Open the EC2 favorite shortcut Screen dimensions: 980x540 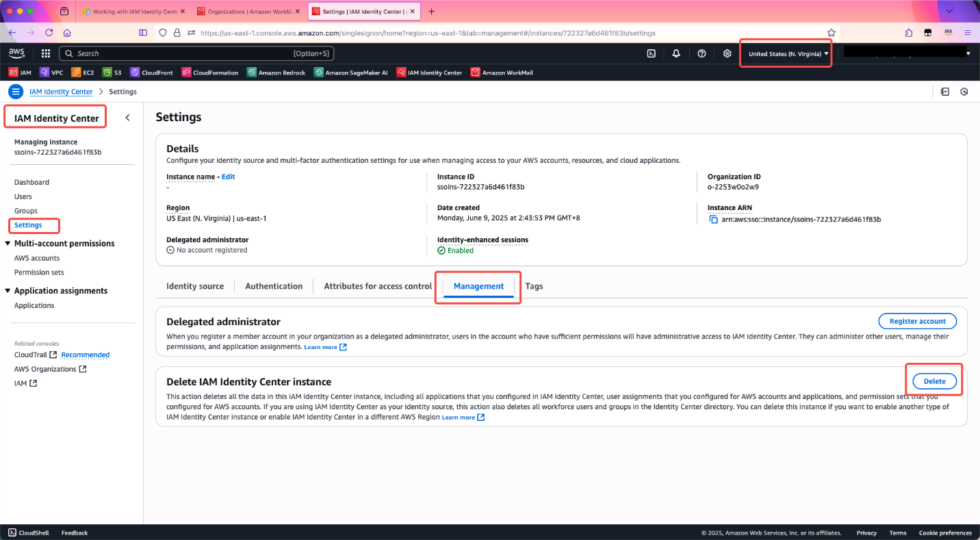[83, 73]
